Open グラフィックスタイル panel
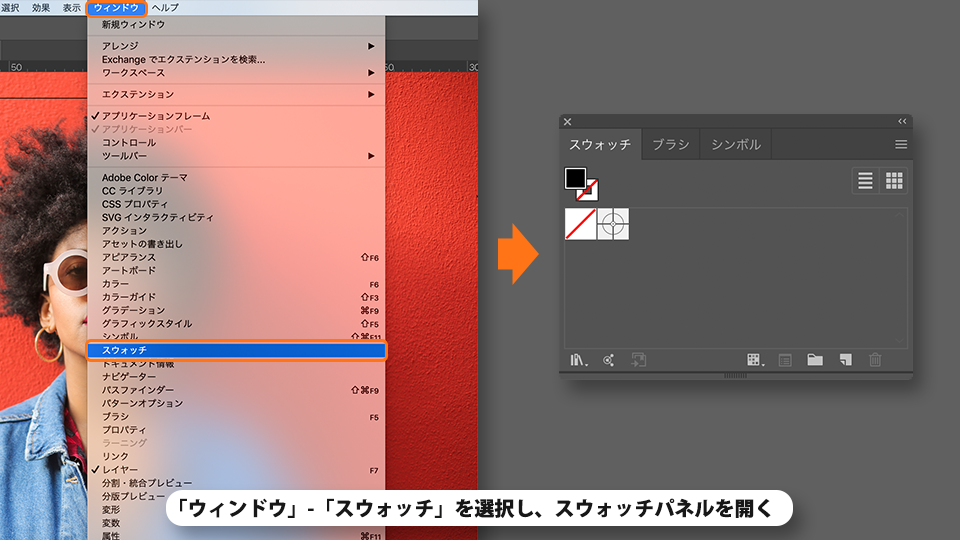This screenshot has height=540, width=960. point(236,324)
